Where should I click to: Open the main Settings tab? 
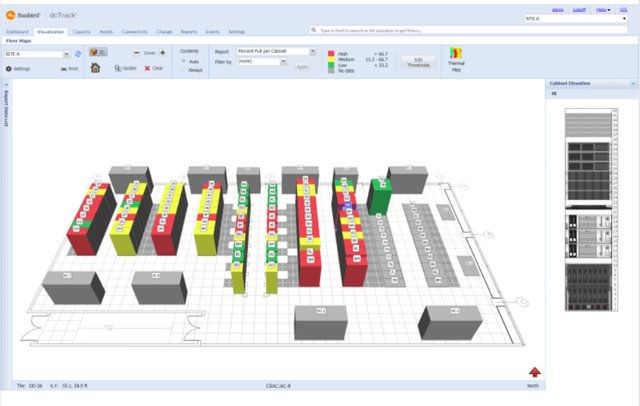(x=237, y=31)
